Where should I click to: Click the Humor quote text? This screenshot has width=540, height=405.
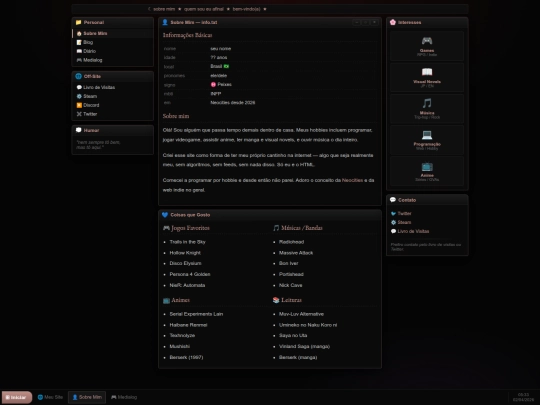point(98,145)
